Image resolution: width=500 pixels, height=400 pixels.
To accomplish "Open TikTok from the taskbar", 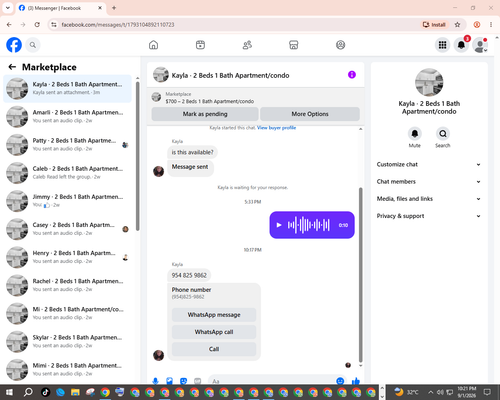I will [46, 392].
